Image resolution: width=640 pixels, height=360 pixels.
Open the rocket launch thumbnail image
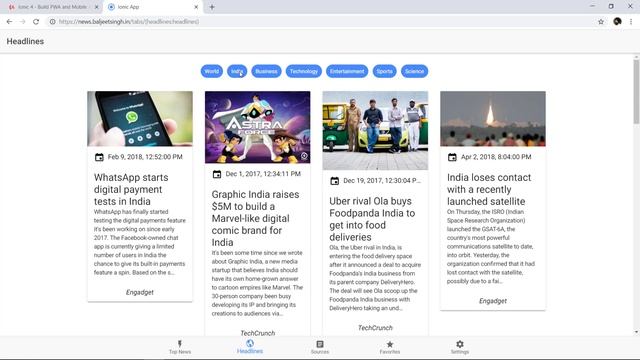click(x=493, y=119)
